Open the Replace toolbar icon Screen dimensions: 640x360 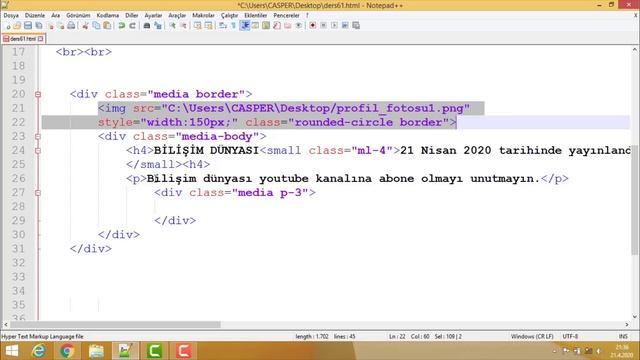[x=158, y=26]
